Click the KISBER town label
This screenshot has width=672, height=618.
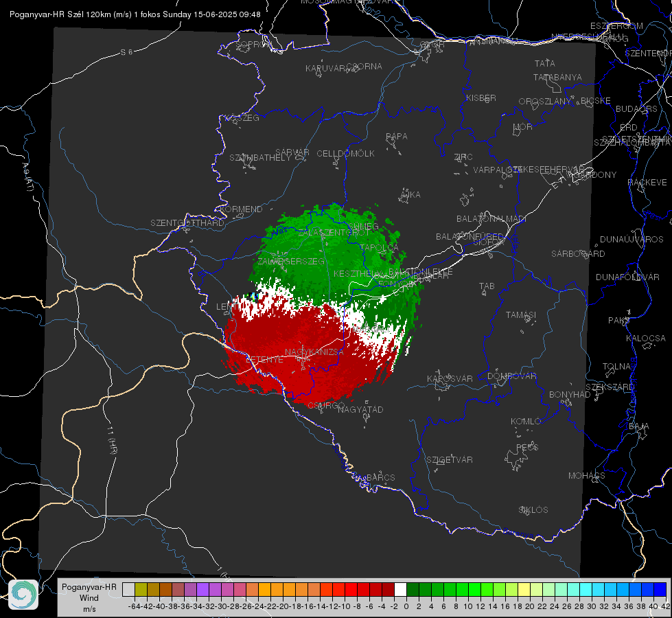click(x=481, y=98)
